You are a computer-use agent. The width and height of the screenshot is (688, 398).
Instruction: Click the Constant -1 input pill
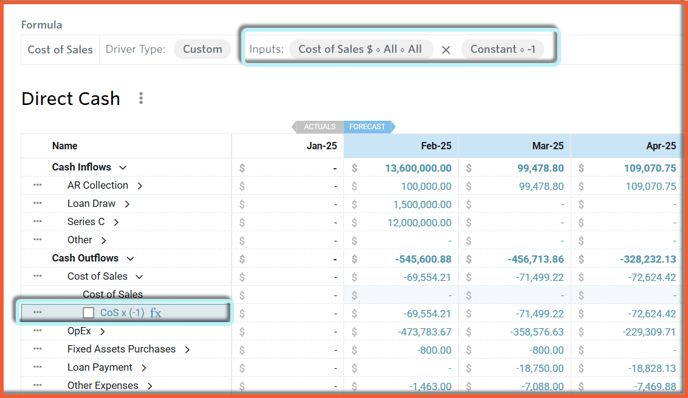pyautogui.click(x=503, y=49)
